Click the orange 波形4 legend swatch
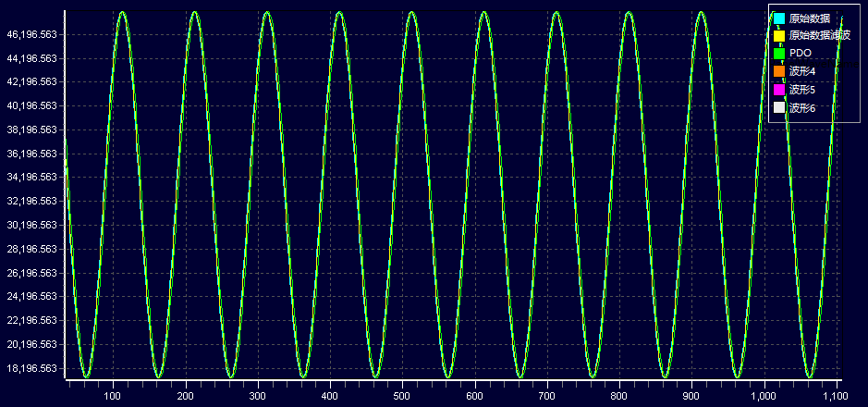The height and width of the screenshot is (407, 868). coord(779,72)
